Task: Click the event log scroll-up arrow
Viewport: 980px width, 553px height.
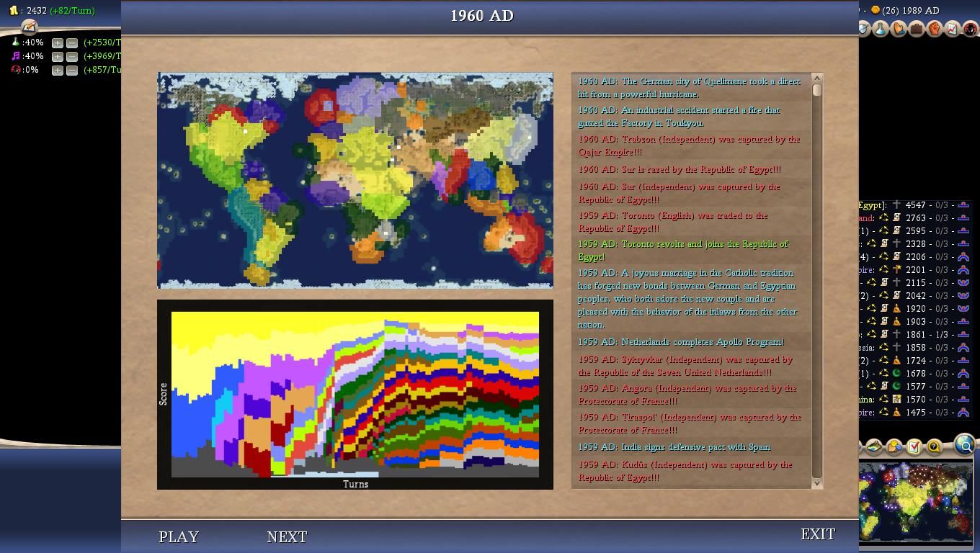Action: click(x=816, y=78)
